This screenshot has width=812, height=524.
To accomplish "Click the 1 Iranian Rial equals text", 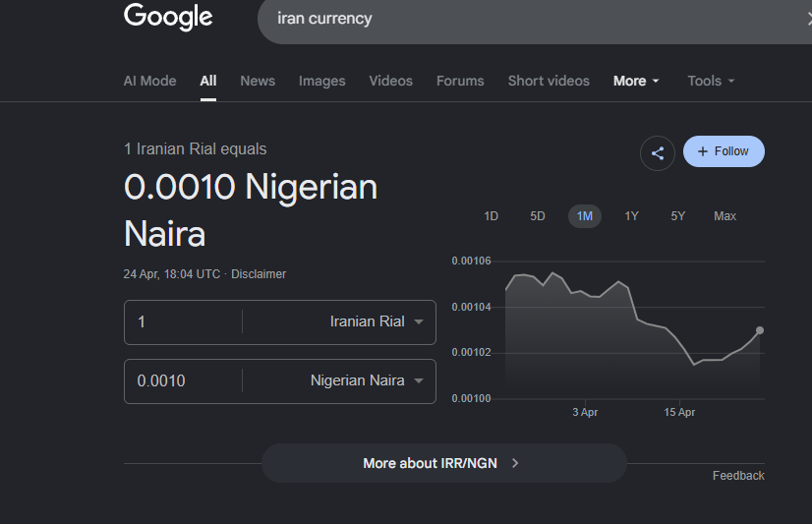I will [x=196, y=149].
